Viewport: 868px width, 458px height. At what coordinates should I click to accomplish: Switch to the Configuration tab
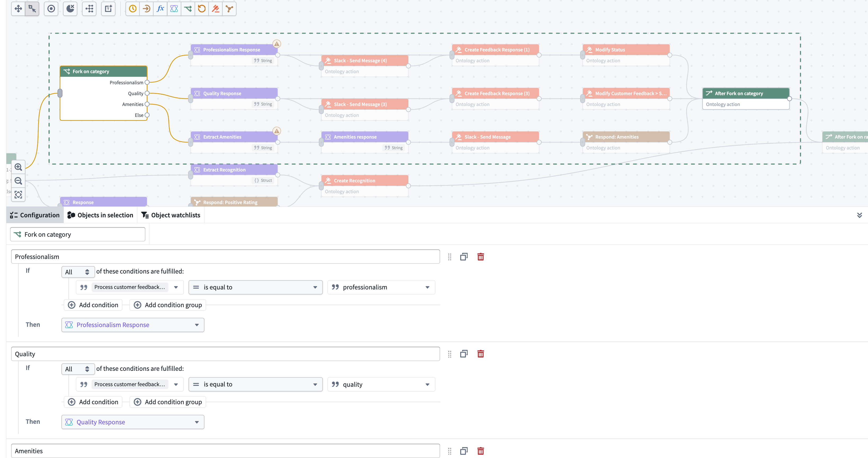(x=35, y=215)
